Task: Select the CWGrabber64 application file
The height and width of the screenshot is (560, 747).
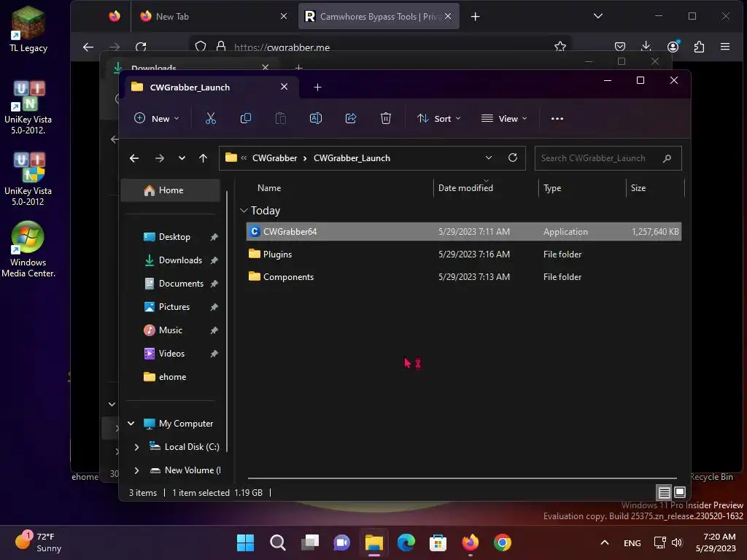Action: coord(463,231)
